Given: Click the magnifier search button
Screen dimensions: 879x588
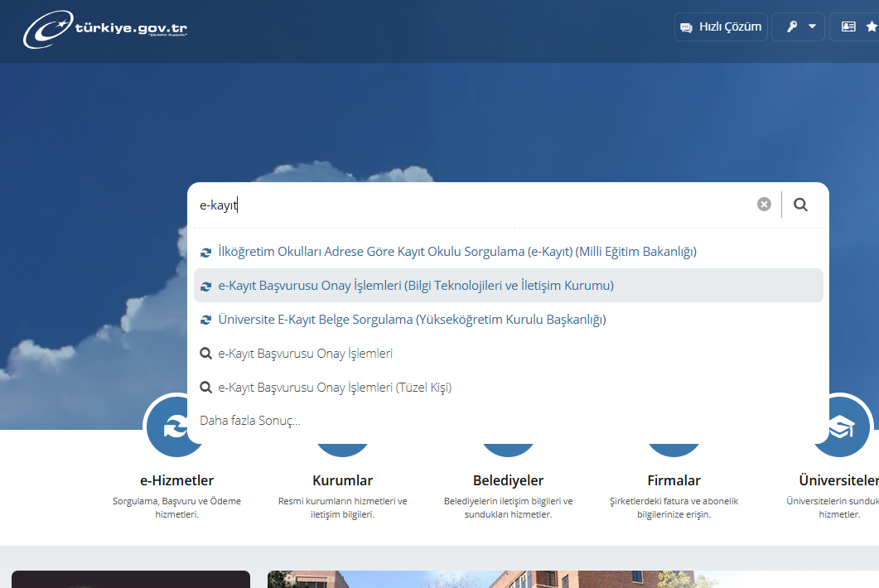Looking at the screenshot, I should coord(800,205).
